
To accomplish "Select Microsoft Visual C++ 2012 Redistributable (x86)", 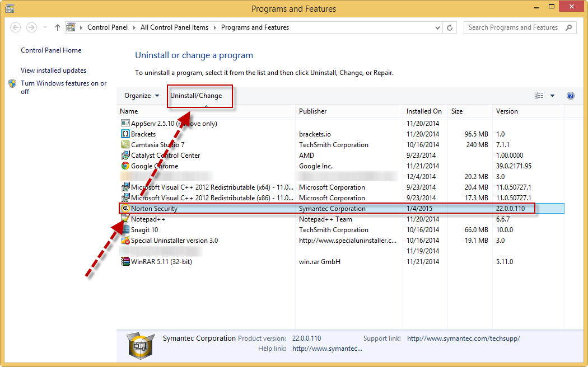I will click(212, 197).
